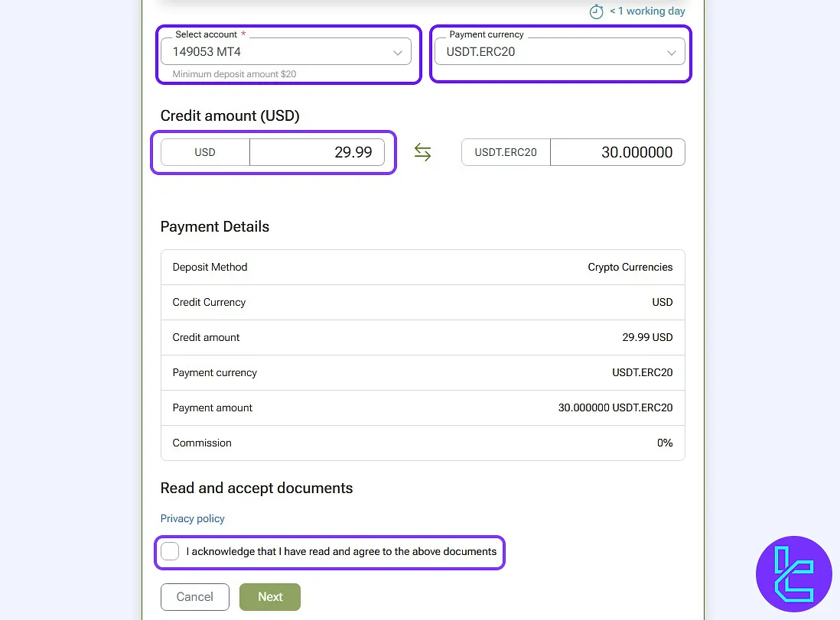Click the 'Credit amount (USD)' heading
The height and width of the screenshot is (620, 840).
(230, 115)
